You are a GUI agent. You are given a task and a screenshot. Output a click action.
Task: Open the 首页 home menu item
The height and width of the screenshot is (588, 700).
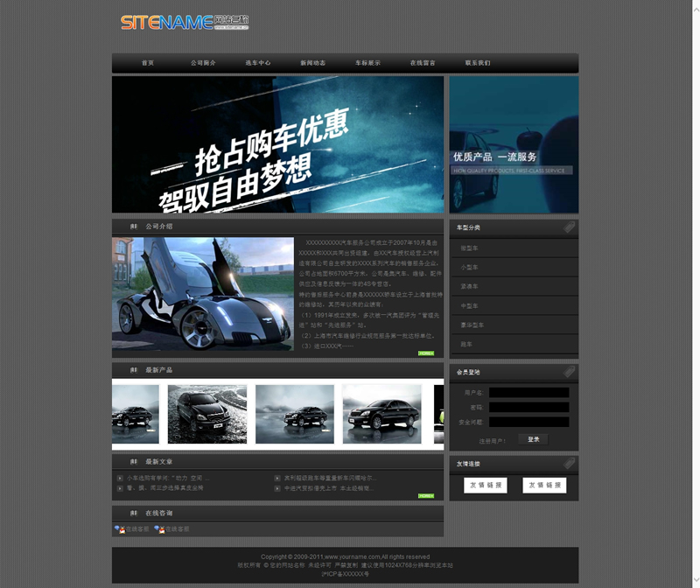[147, 63]
